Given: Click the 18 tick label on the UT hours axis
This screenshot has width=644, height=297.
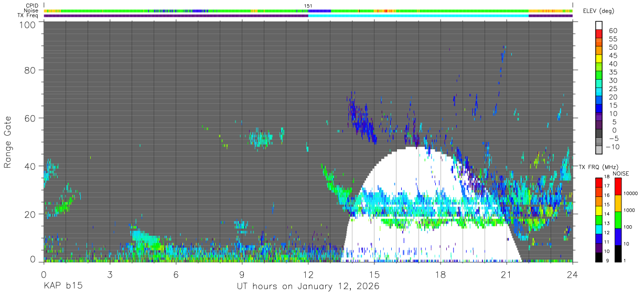Looking at the screenshot, I should 441,274.
